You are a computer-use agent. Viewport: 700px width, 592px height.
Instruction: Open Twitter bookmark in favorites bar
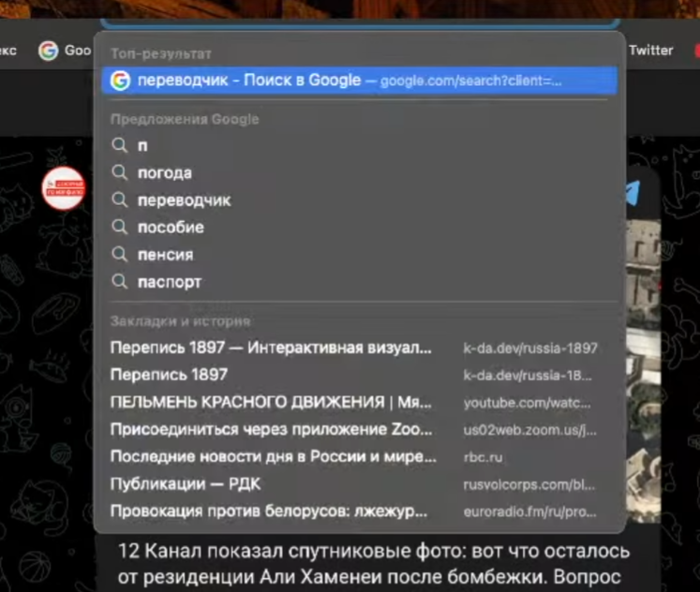[x=651, y=51]
